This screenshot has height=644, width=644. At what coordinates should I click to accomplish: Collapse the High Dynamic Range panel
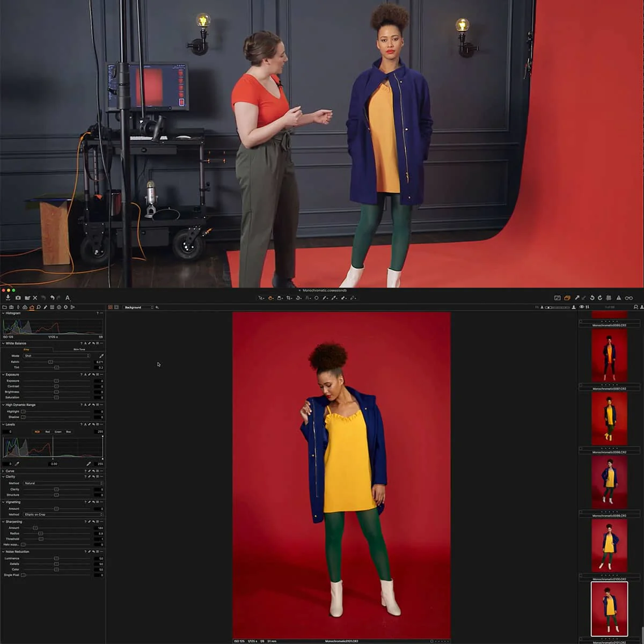click(3, 405)
